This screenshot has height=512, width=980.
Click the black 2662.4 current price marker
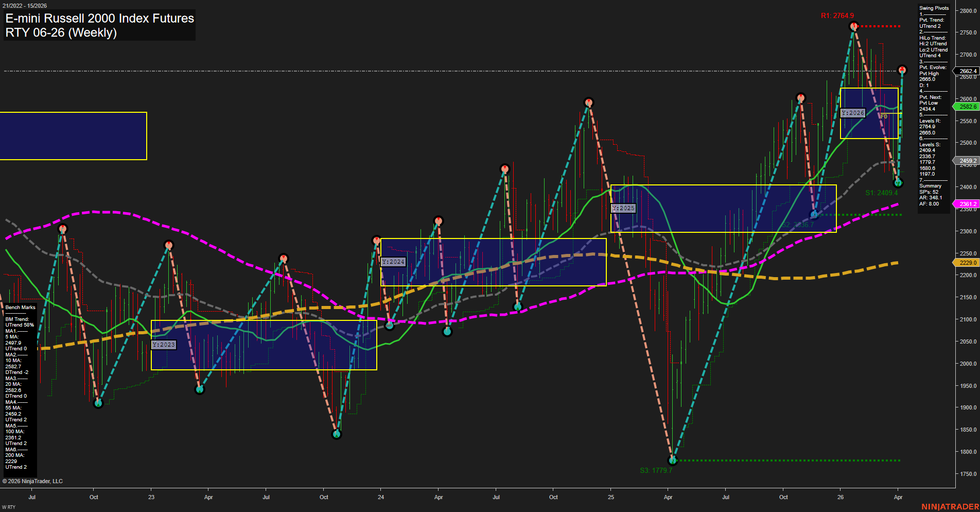point(966,71)
